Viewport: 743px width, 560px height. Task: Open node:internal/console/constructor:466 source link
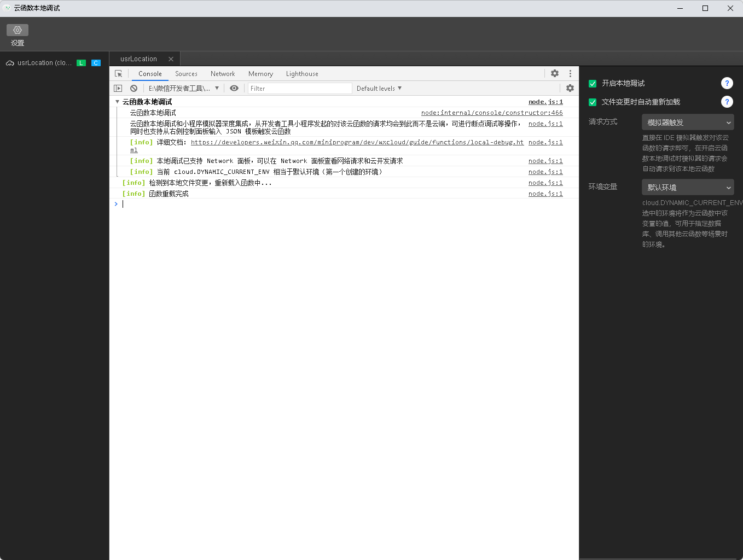click(492, 113)
